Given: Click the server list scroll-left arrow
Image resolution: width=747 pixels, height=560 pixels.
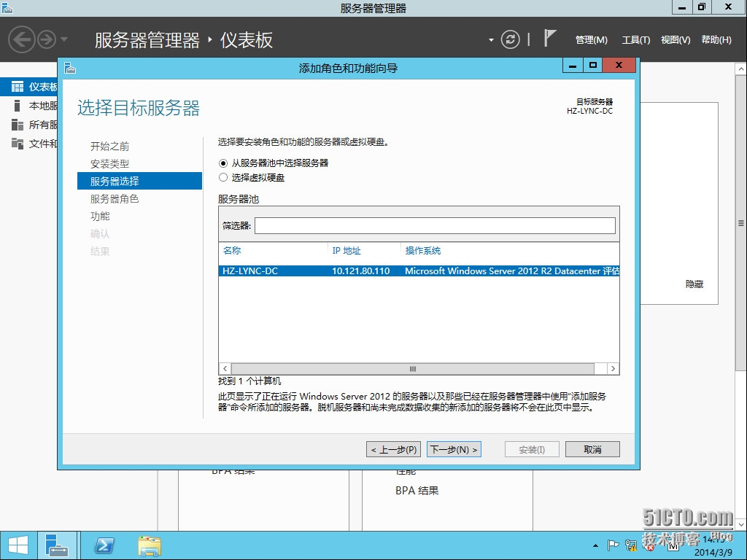Looking at the screenshot, I should pyautogui.click(x=225, y=368).
